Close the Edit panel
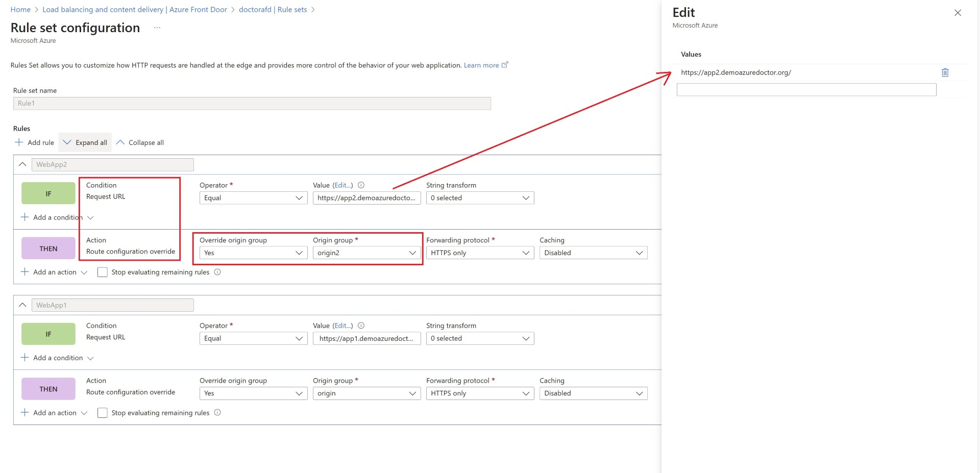This screenshot has width=980, height=473. [x=958, y=13]
